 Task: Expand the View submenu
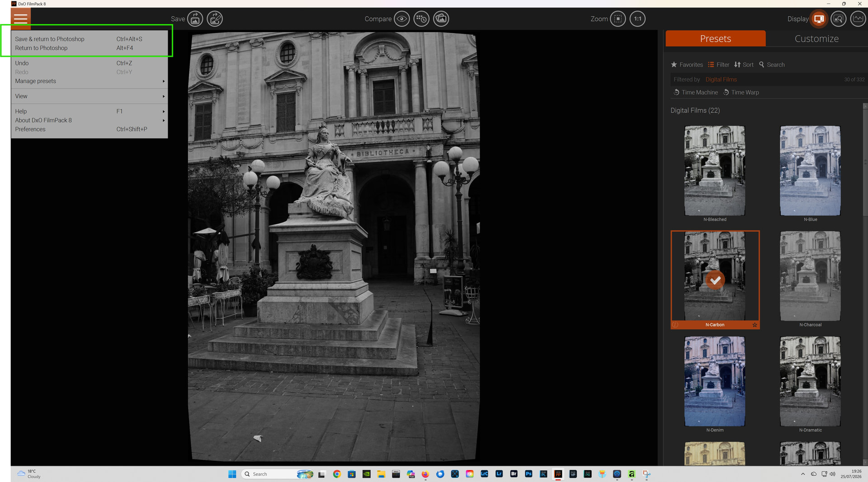90,96
